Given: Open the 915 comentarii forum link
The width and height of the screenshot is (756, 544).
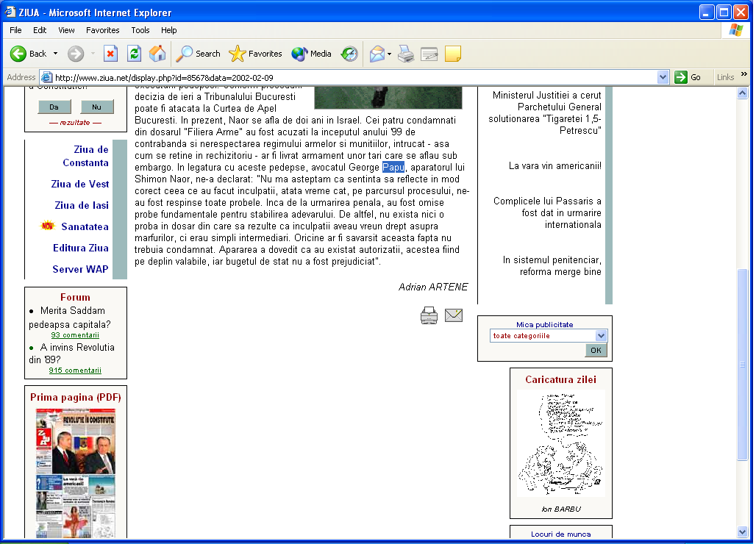Looking at the screenshot, I should click(x=75, y=370).
